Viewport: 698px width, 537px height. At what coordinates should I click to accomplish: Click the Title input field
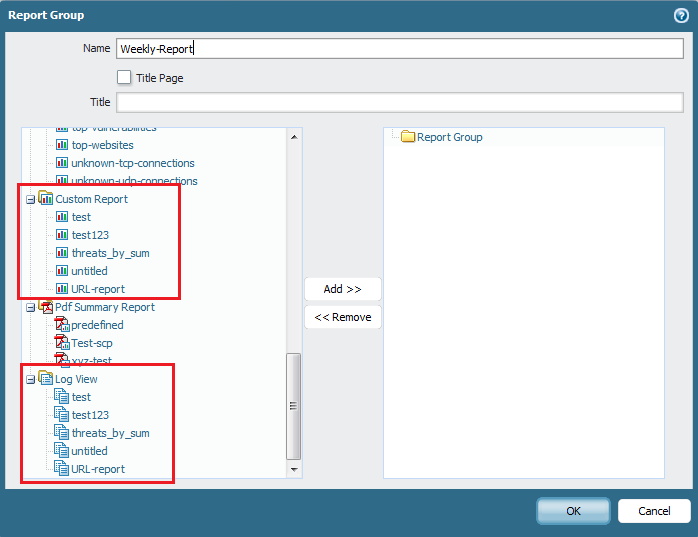400,102
